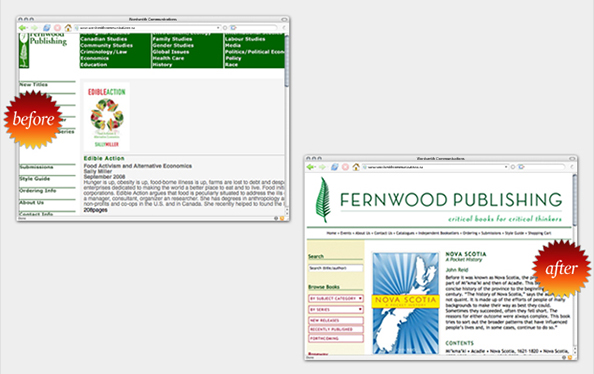
Task: Click the Edible Action book cover
Action: tap(107, 117)
